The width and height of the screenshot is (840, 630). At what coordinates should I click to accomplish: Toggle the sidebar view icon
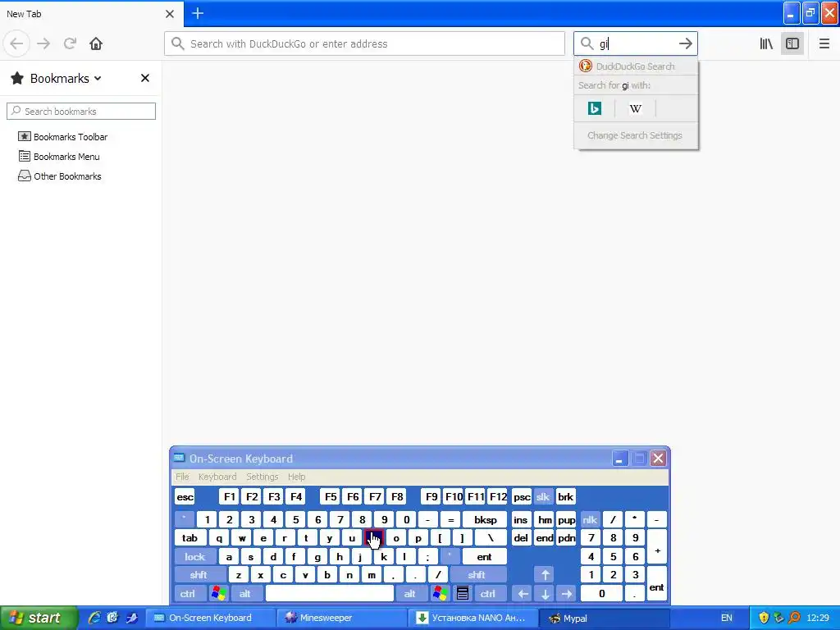pos(792,43)
